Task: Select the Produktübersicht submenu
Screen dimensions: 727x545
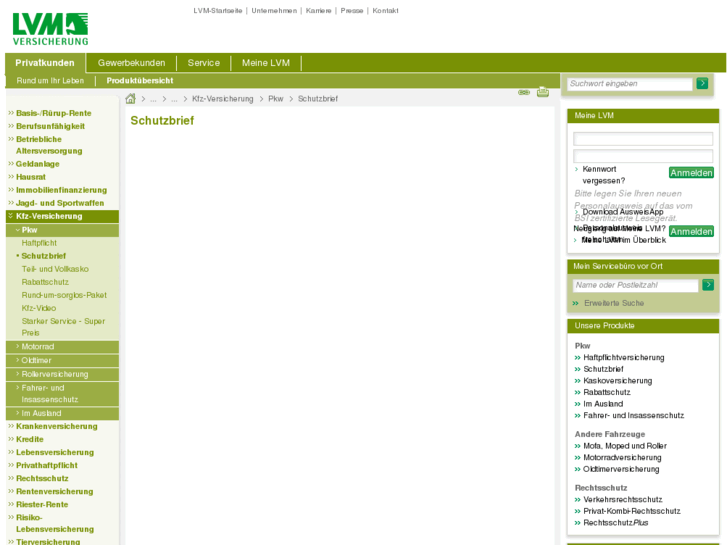Action: [x=140, y=81]
